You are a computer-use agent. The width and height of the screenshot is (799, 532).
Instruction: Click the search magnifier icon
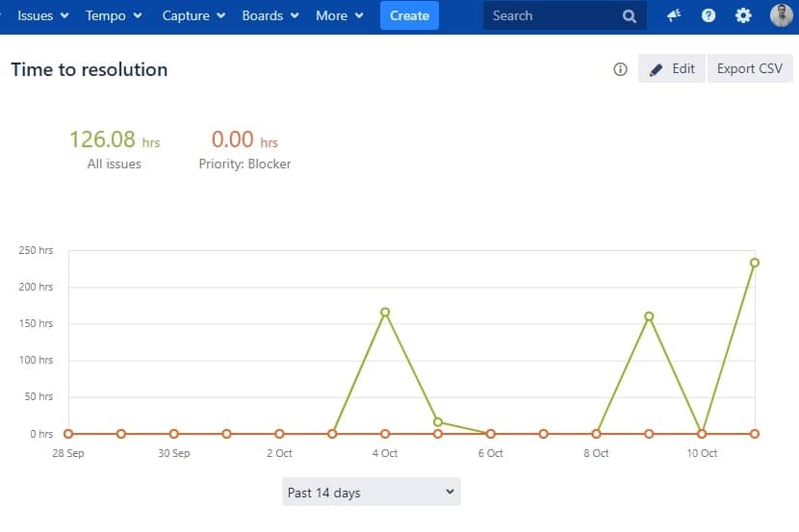(x=630, y=16)
